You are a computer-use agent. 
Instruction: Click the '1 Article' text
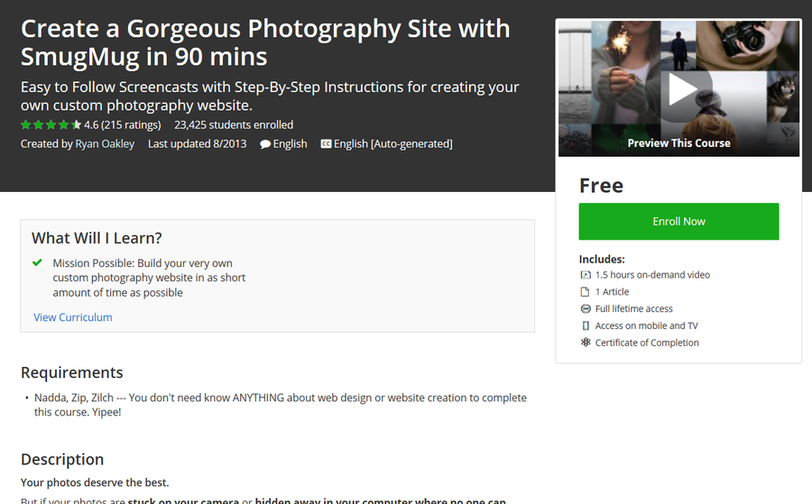[612, 292]
